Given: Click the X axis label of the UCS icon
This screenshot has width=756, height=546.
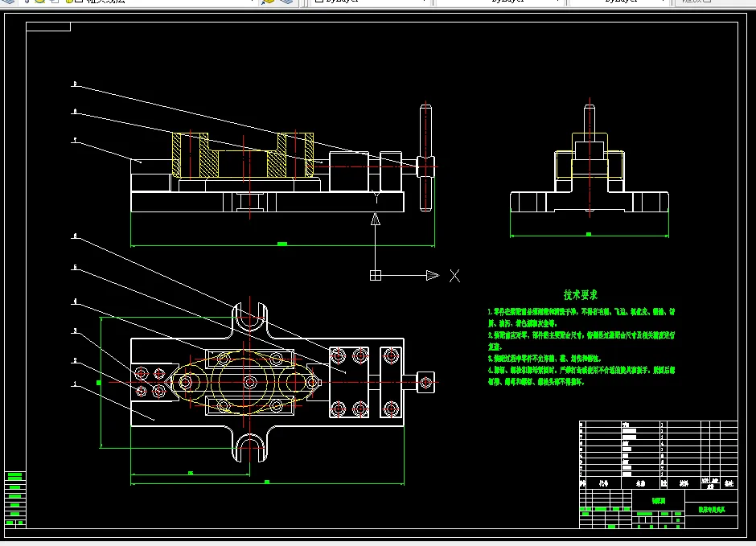Looking at the screenshot, I should 454,276.
